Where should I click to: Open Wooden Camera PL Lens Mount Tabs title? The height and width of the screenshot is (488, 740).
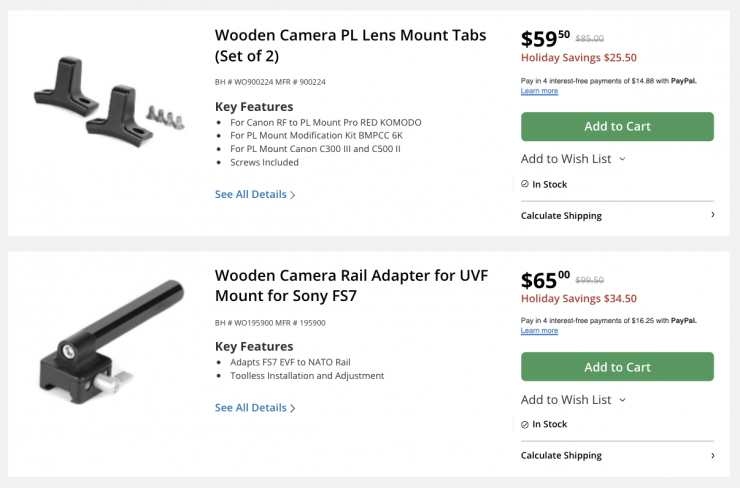[350, 46]
